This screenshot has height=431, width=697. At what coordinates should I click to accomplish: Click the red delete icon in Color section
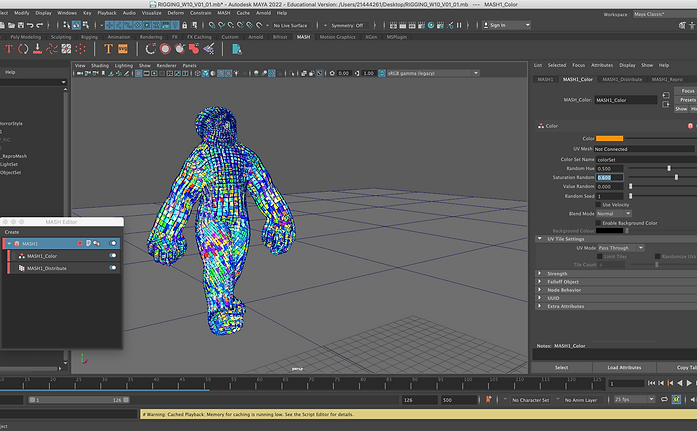tap(690, 126)
